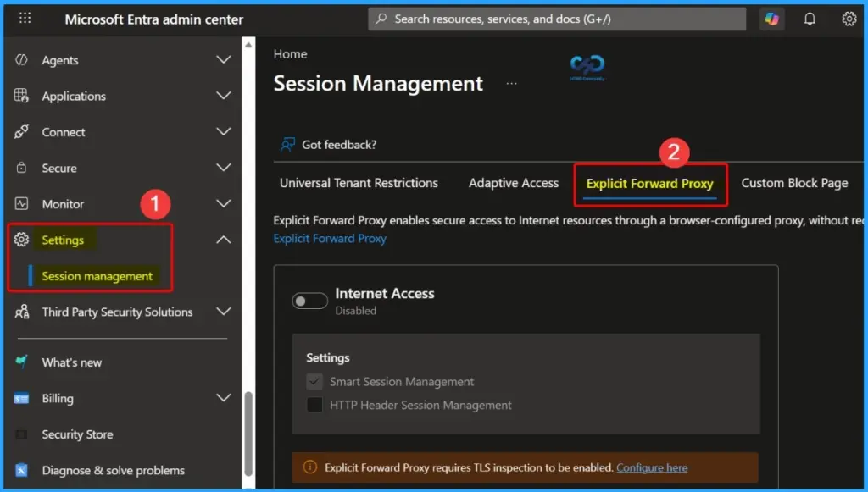Open the ellipsis menu beside Session Management
Screen dimensions: 868x492
tap(511, 84)
